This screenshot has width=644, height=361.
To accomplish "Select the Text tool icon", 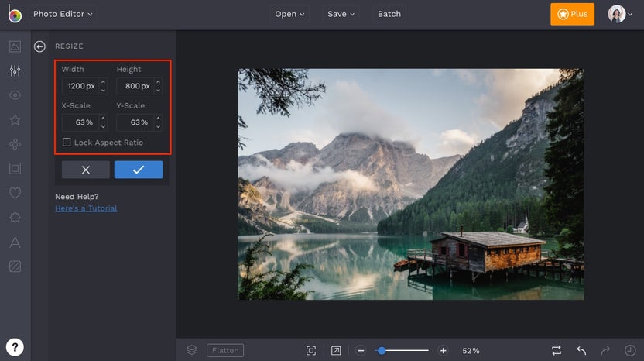I will [x=15, y=242].
